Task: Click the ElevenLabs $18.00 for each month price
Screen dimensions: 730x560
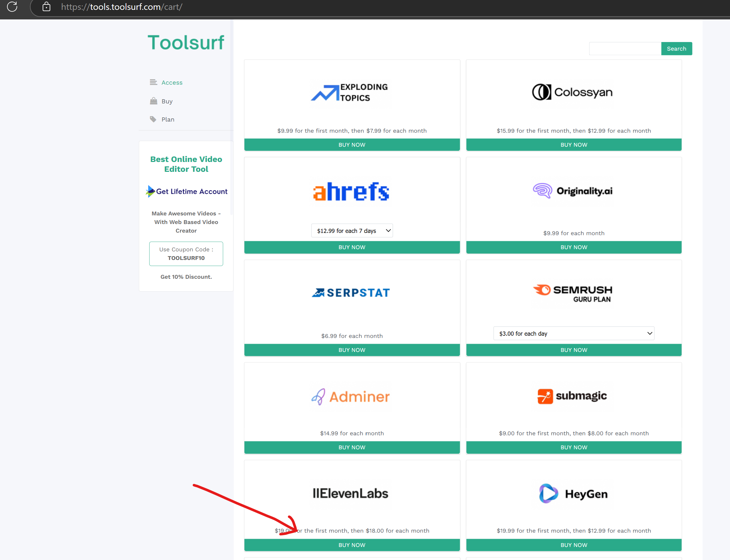Action: [397, 531]
